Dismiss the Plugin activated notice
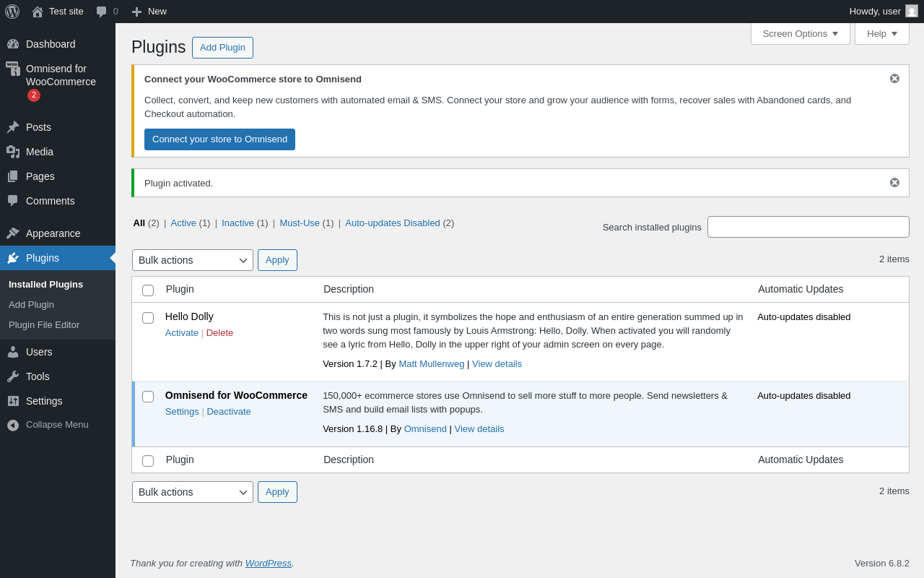 point(894,183)
